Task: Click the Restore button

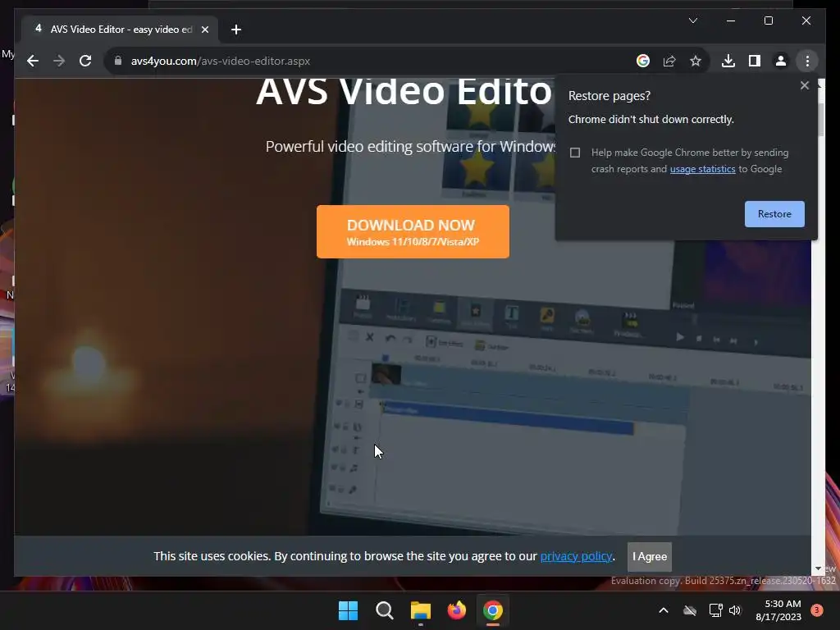Action: (774, 214)
